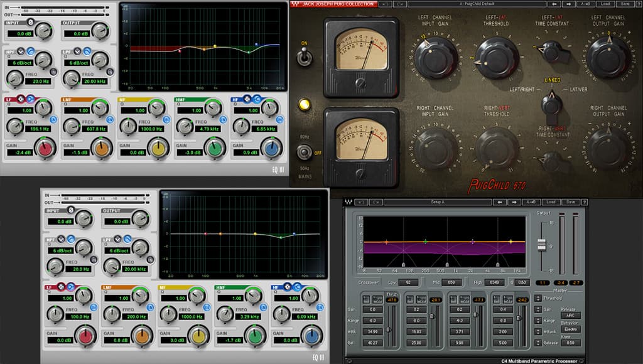Image resolution: width=643 pixels, height=364 pixels.
Task: Select notch type for HPF on 196.1 Hz EQ
Action: [x=21, y=51]
